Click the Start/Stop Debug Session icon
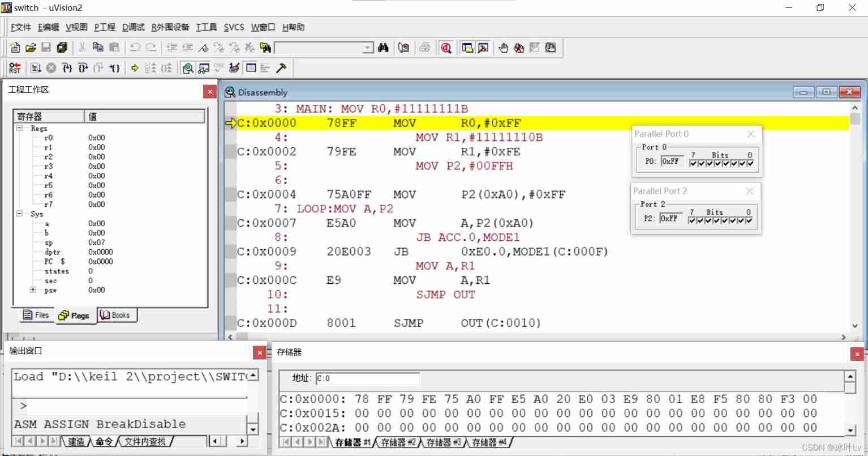This screenshot has height=456, width=868. coord(446,48)
